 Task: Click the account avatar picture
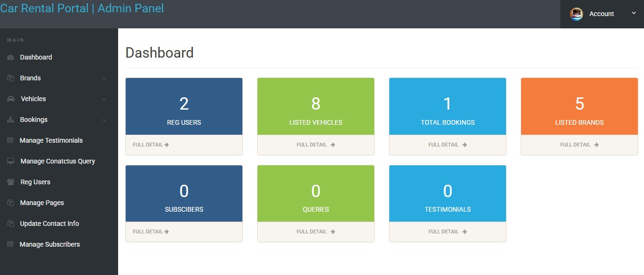(x=576, y=14)
